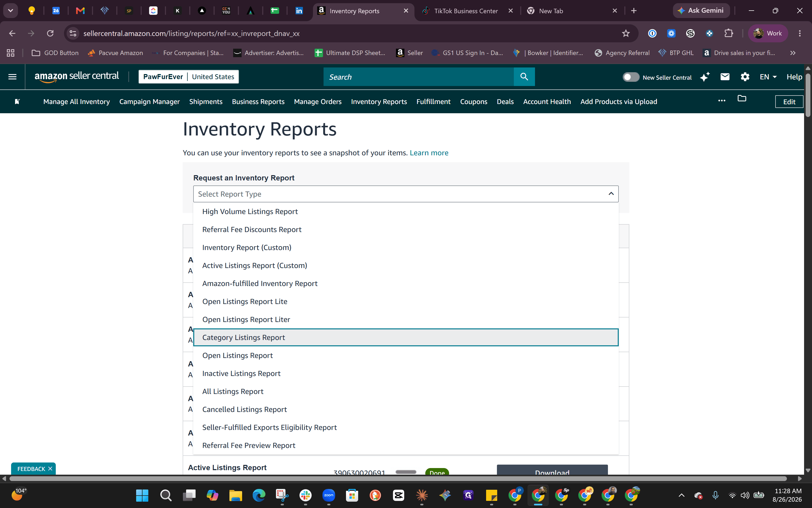Toggle the New Seller Central switch

(631, 77)
